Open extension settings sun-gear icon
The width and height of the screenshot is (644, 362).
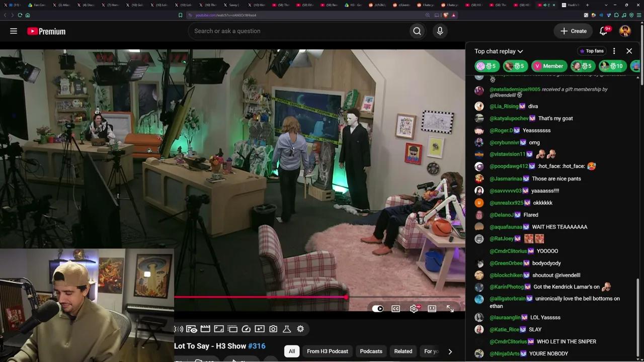click(300, 329)
